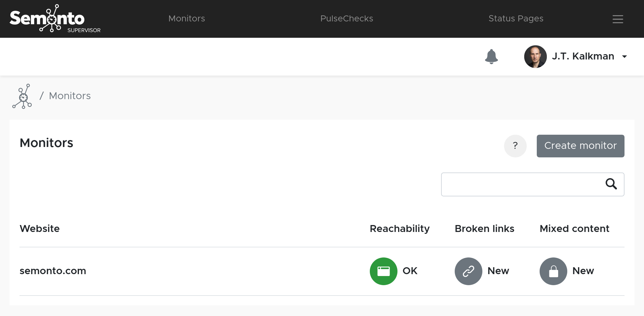The width and height of the screenshot is (644, 316).
Task: Focus the monitor search field
Action: pyautogui.click(x=522, y=184)
